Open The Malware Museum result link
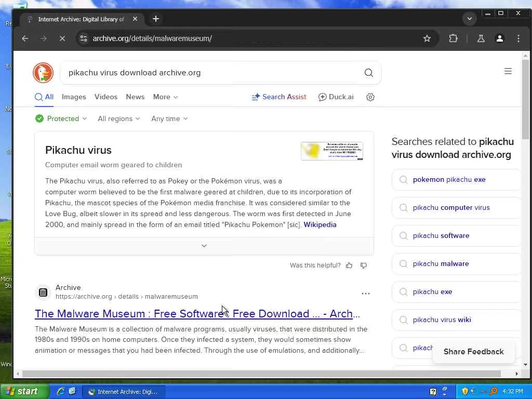The image size is (532, 399). click(x=197, y=314)
